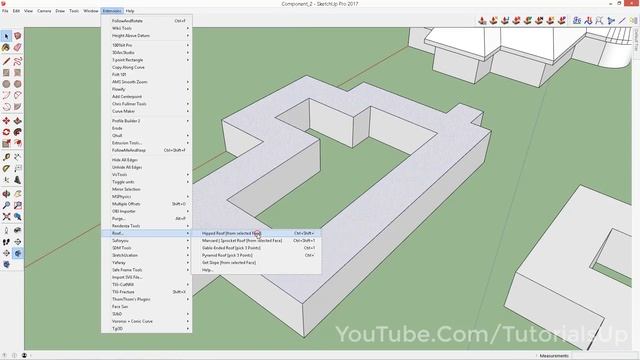Select Purge... from Extensions menu
The image size is (640, 360).
(147, 219)
